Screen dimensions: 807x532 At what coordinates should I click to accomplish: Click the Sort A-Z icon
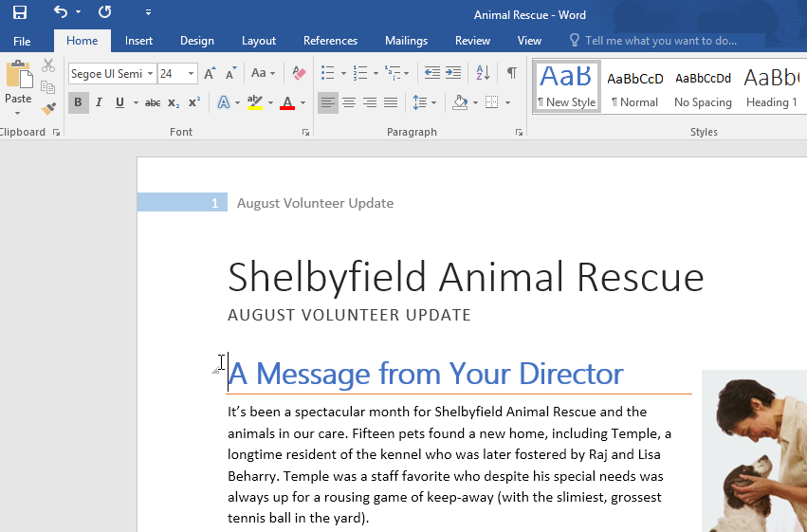coord(483,73)
